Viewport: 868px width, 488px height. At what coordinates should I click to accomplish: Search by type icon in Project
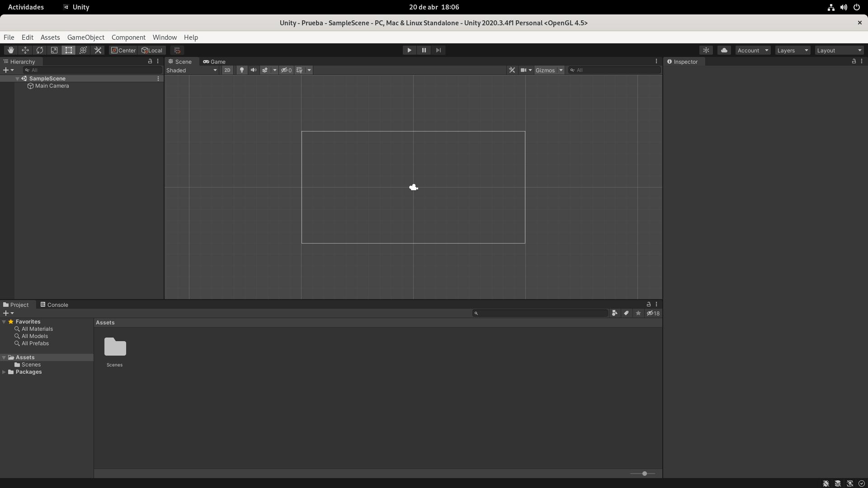[x=614, y=313]
